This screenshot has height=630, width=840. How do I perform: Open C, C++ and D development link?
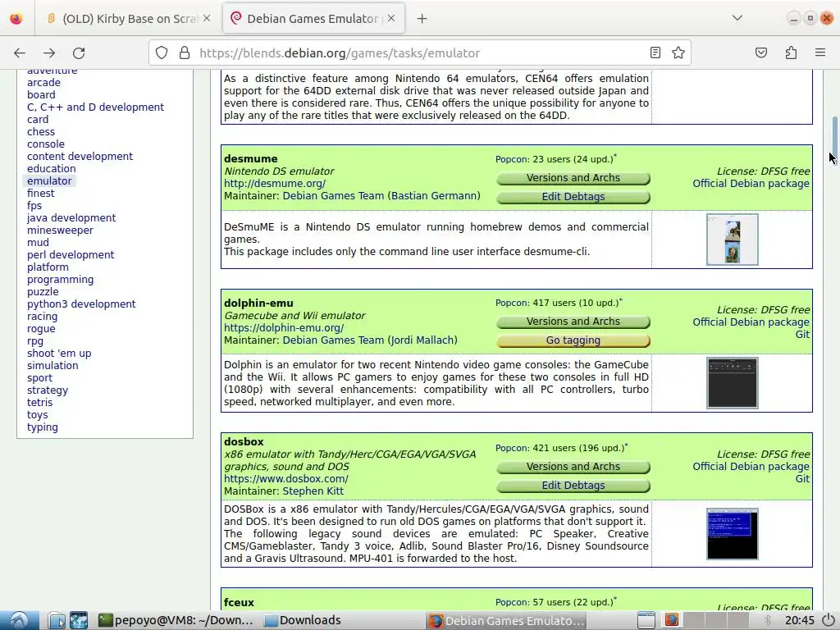click(95, 107)
